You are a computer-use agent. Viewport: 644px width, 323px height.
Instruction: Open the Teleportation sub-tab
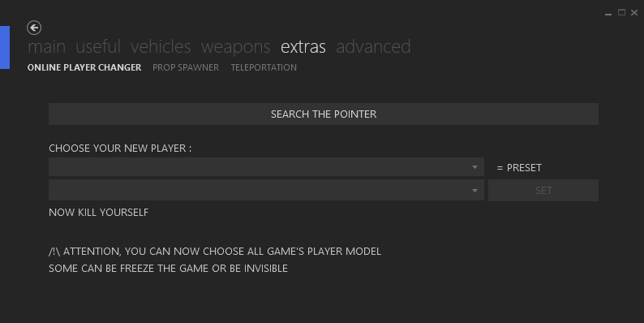click(264, 67)
